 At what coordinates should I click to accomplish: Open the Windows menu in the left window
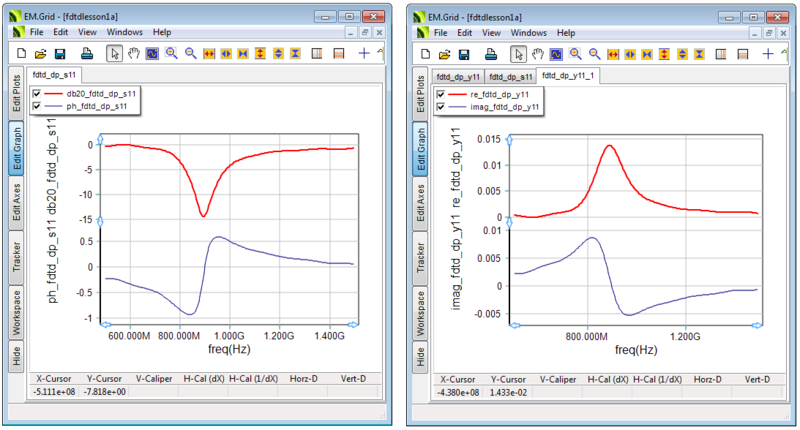point(125,33)
